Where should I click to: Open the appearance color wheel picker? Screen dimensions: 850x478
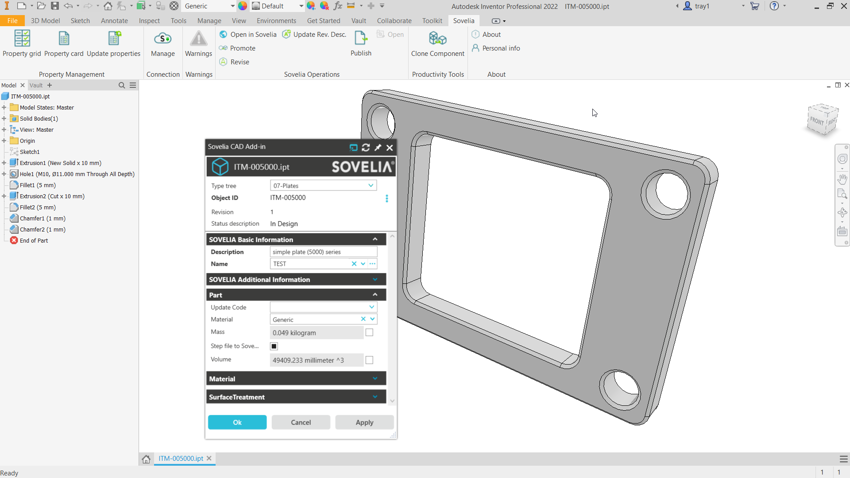coord(242,6)
